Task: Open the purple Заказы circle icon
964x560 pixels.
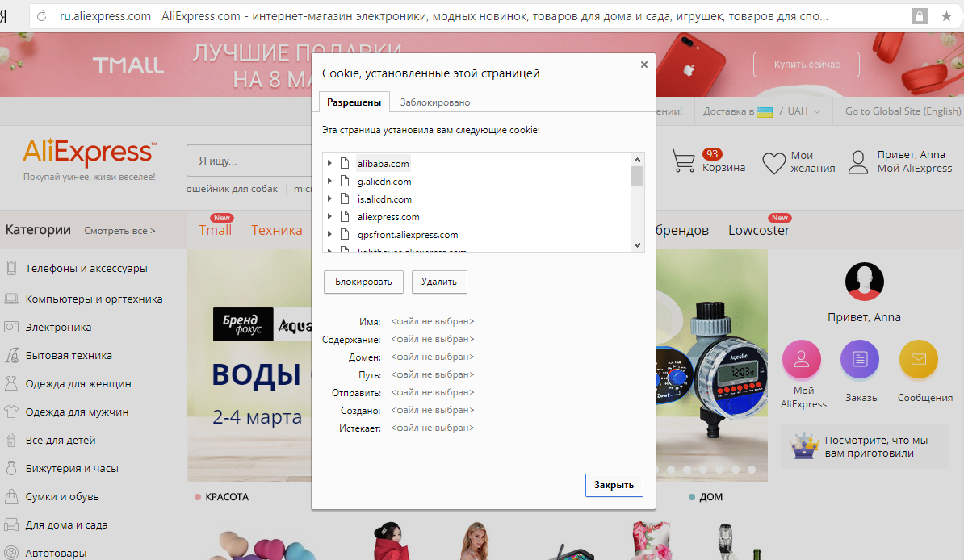Action: click(x=860, y=359)
